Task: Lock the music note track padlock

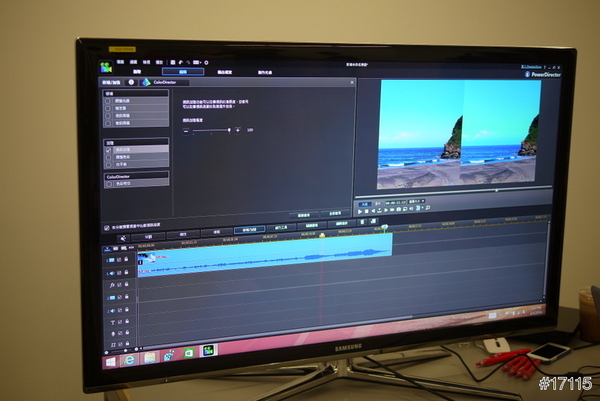Action: [x=127, y=344]
